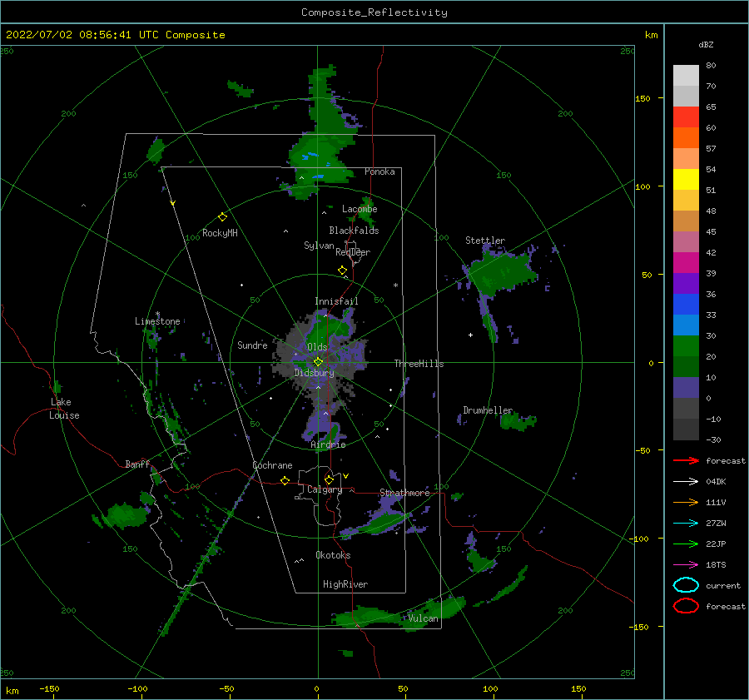The width and height of the screenshot is (749, 700).
Task: Click the Banff label
Action: click(137, 464)
